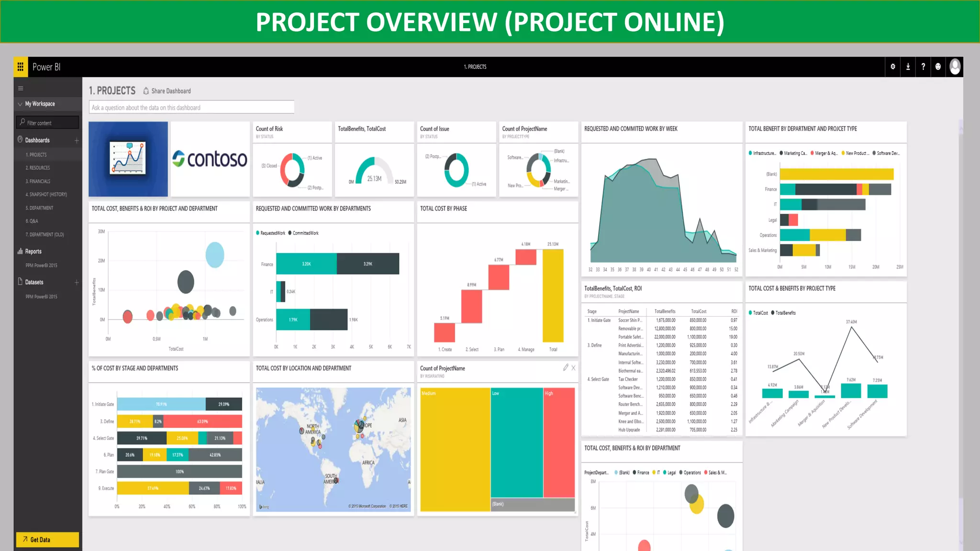980x551 pixels.
Task: Click the Reports bar chart icon
Action: tap(20, 251)
